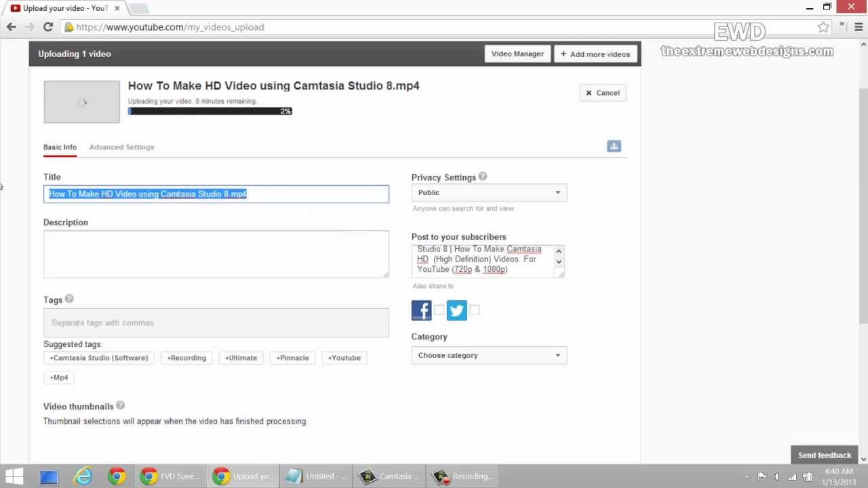868x488 pixels.
Task: Click the browser Back arrow
Action: coord(12,27)
